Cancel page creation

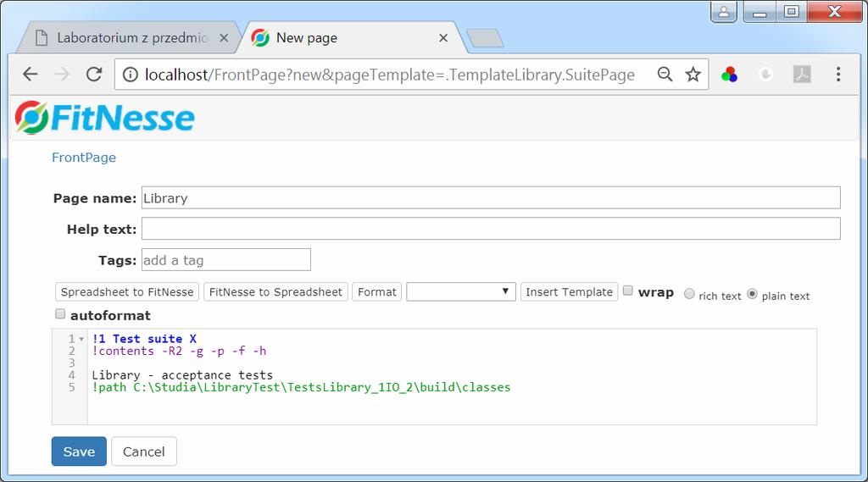click(x=144, y=451)
